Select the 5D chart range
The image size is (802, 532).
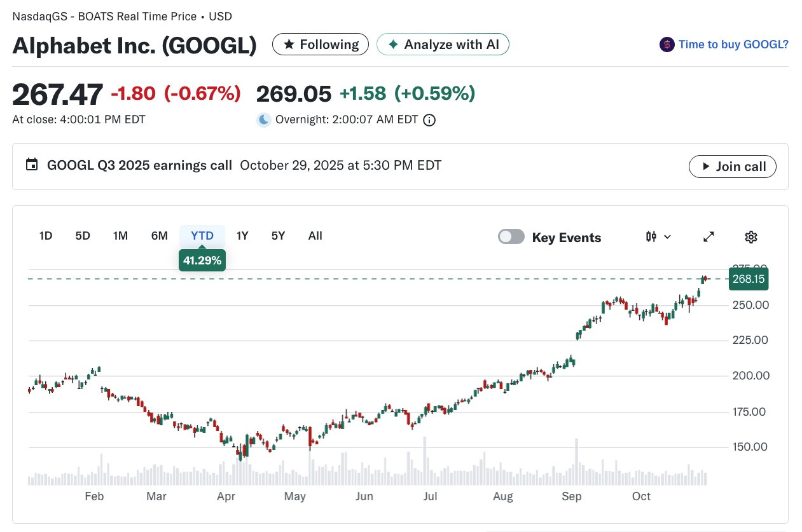coord(83,236)
